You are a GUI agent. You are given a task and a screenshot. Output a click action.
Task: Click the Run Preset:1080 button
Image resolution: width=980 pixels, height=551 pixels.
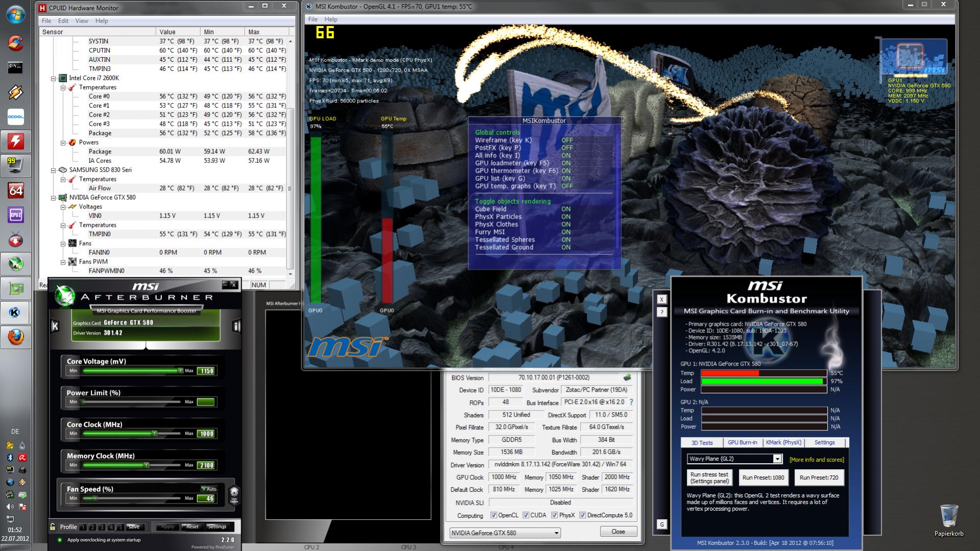point(763,477)
